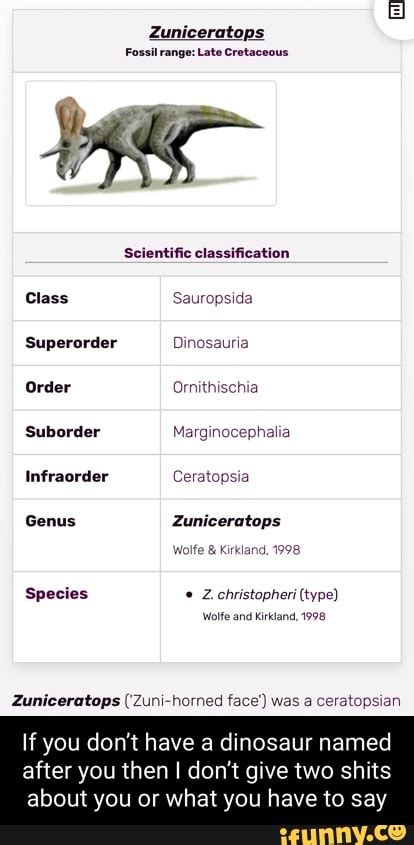Follow the Scientific classification heading link
The height and width of the screenshot is (845, 414).
pyautogui.click(x=206, y=253)
